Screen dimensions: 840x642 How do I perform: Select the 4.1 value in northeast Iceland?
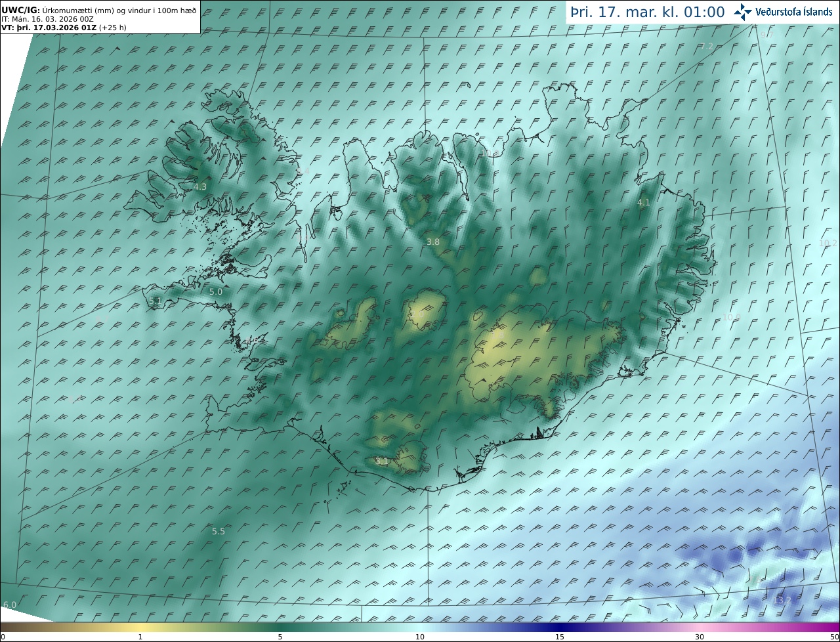[644, 203]
